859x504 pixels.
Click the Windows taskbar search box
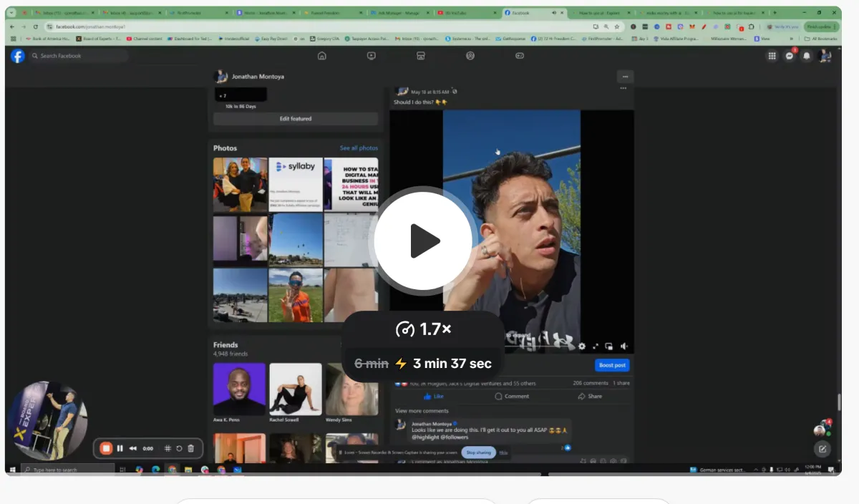(68, 470)
